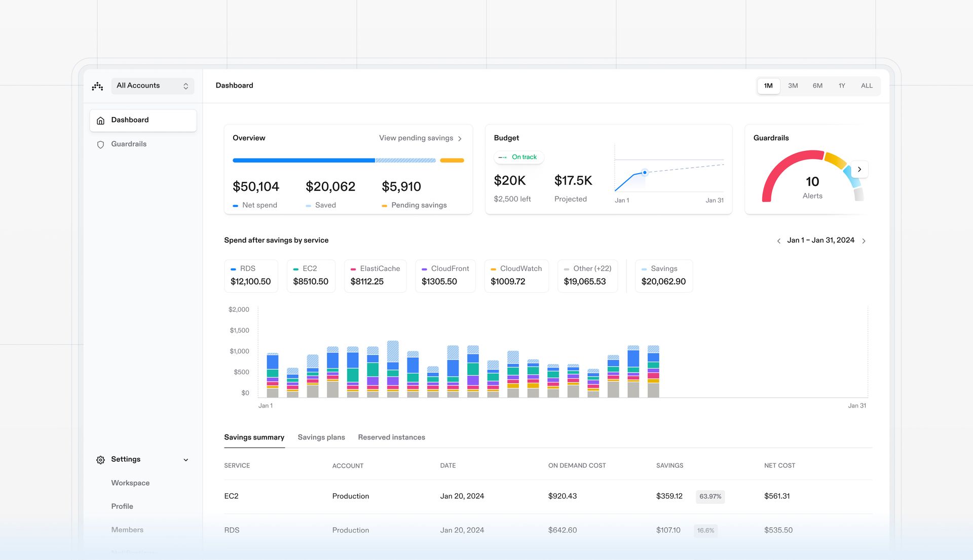
Task: Click the 63.97% savings badge
Action: click(x=710, y=497)
